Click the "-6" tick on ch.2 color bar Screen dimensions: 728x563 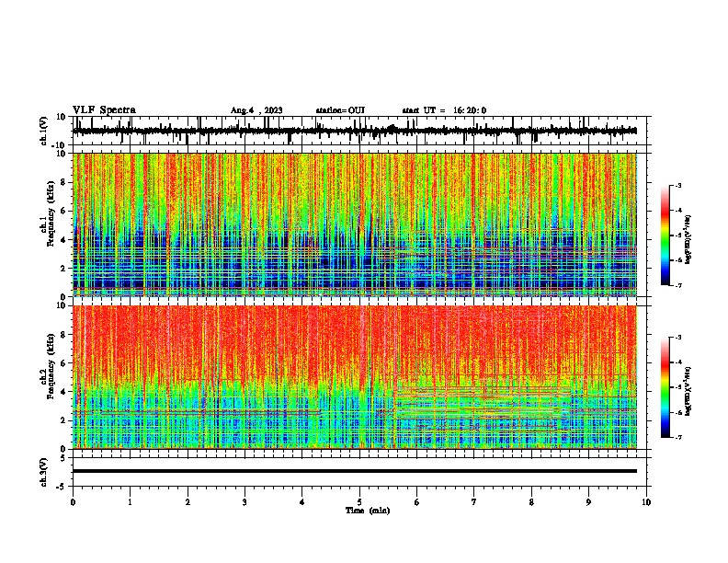click(x=677, y=412)
